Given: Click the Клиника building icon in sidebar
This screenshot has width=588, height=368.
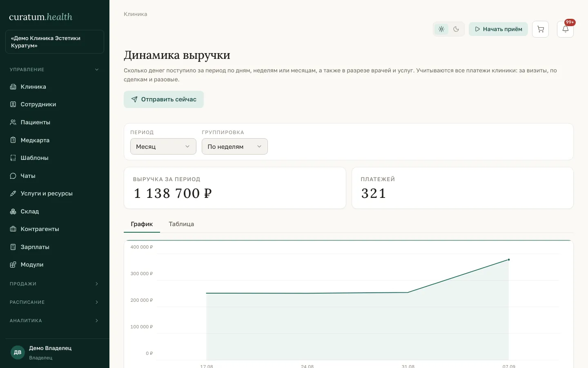Looking at the screenshot, I should [x=13, y=87].
